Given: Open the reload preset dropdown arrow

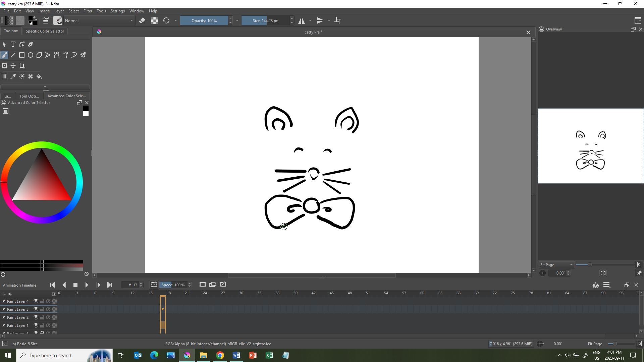Looking at the screenshot, I should coord(176,20).
